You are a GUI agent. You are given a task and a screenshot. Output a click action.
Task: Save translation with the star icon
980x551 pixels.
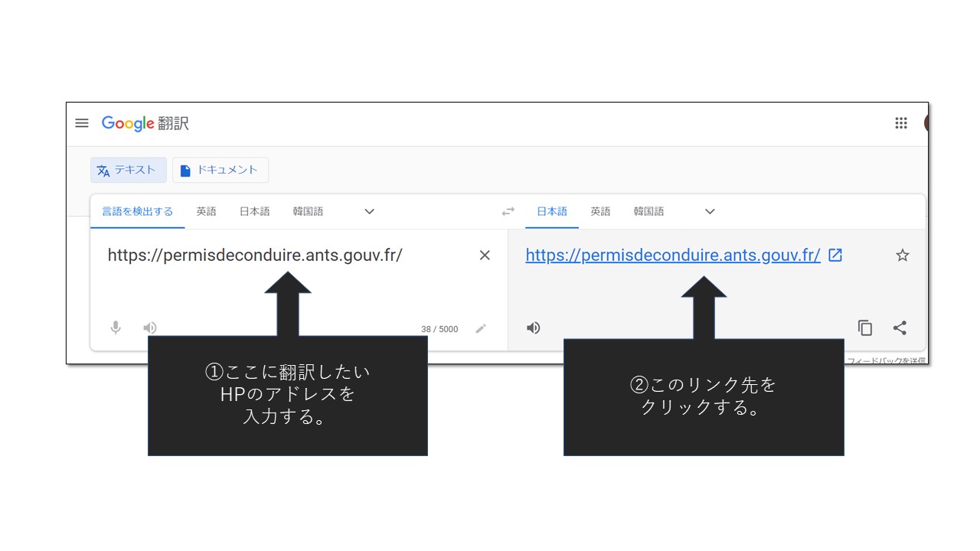coord(902,256)
